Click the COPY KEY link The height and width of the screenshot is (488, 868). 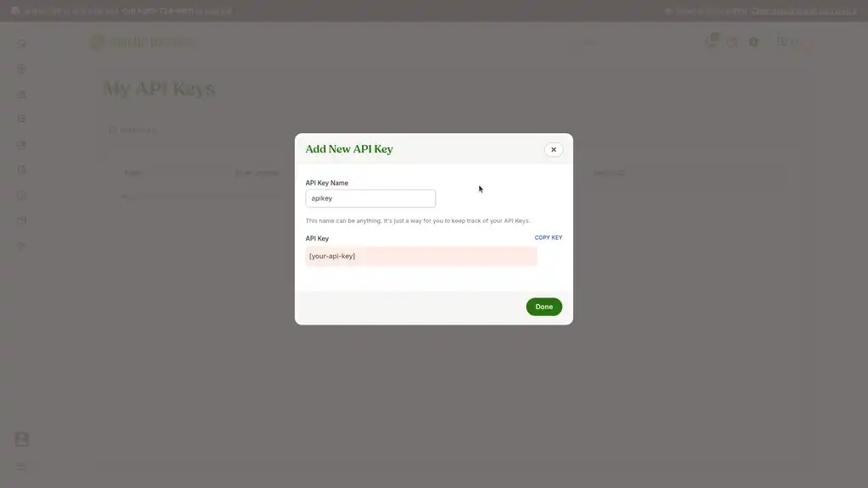click(548, 237)
